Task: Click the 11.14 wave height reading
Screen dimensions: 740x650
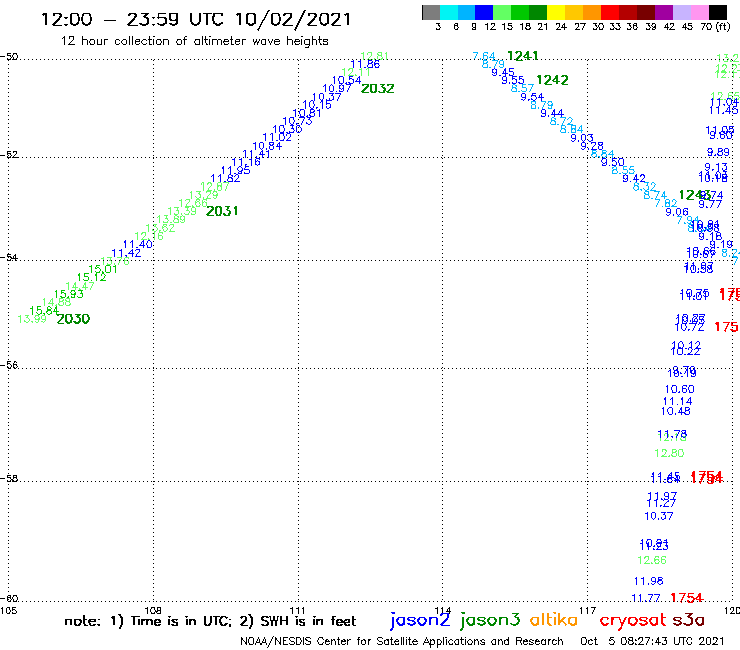Action: (x=677, y=402)
